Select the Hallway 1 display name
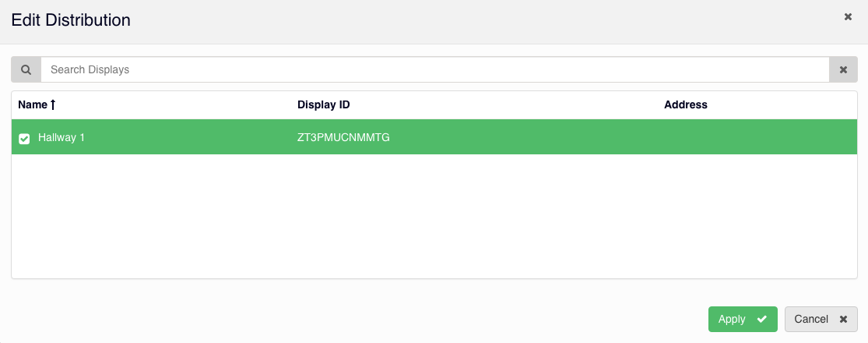Viewport: 868px width, 343px height. (x=61, y=137)
